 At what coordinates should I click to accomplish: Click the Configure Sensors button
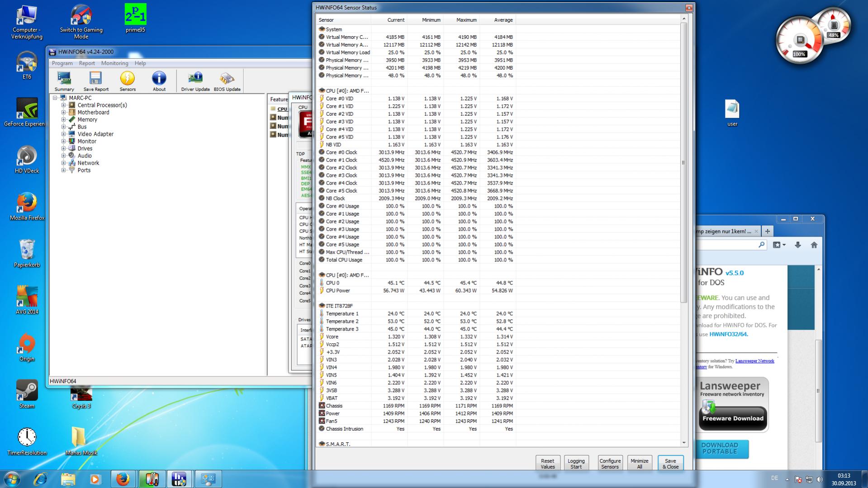tap(610, 464)
